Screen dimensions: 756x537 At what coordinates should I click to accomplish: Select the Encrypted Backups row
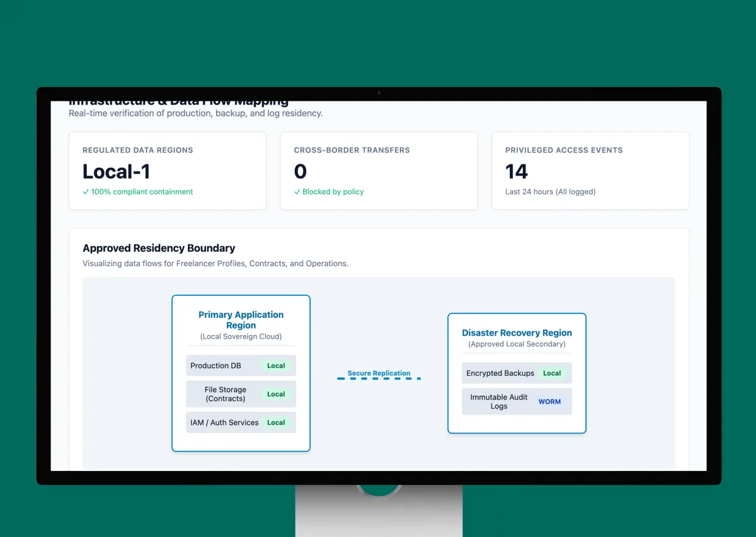click(517, 373)
